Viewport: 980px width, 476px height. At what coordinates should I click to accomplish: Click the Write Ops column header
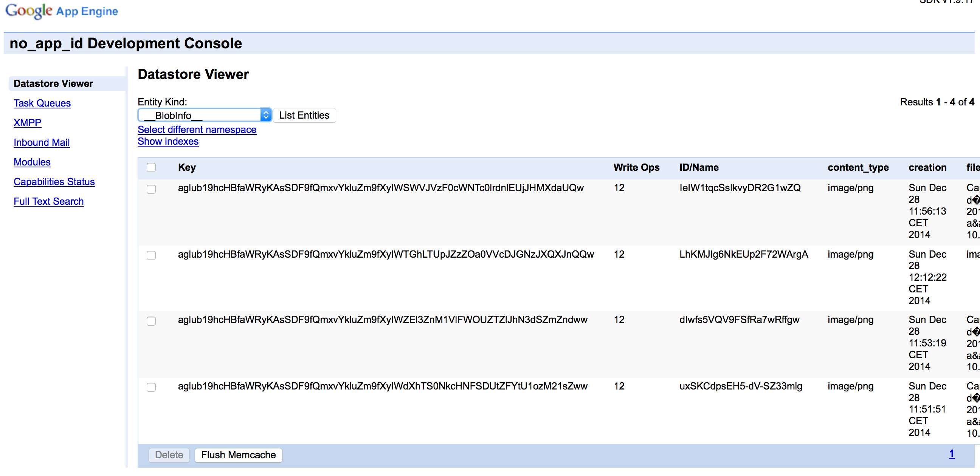636,168
